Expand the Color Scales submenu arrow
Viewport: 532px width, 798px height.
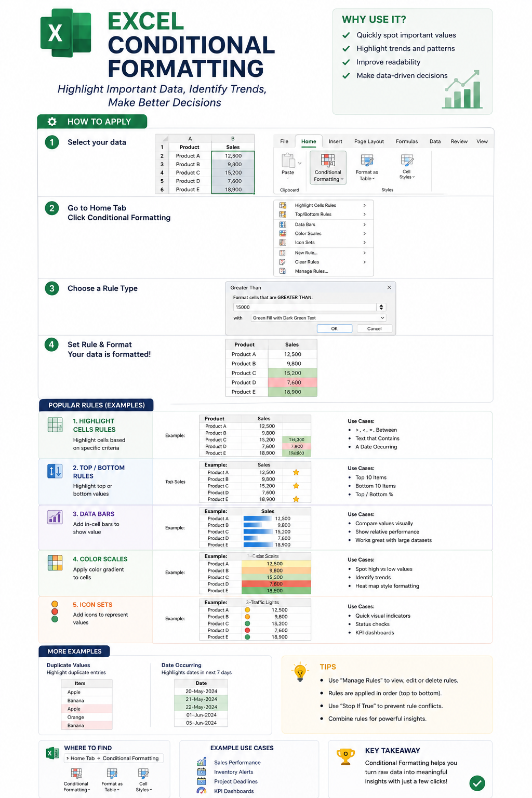tap(365, 233)
